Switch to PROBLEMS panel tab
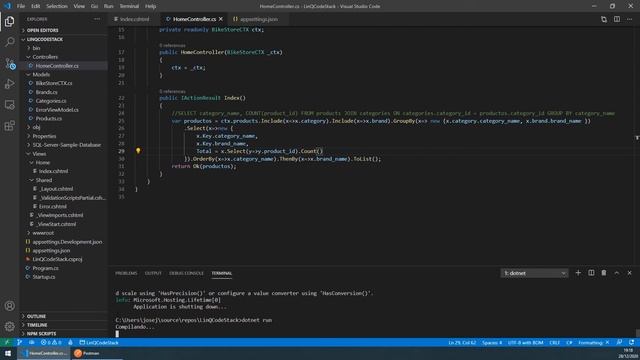The height and width of the screenshot is (360, 640). (126, 273)
